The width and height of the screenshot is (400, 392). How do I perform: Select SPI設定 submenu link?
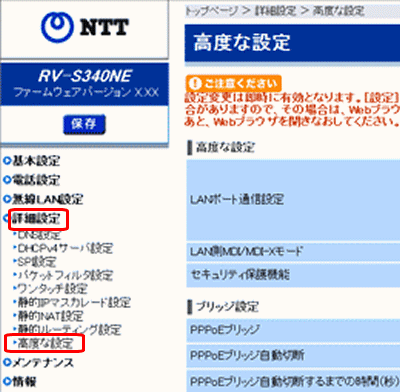[x=37, y=262]
